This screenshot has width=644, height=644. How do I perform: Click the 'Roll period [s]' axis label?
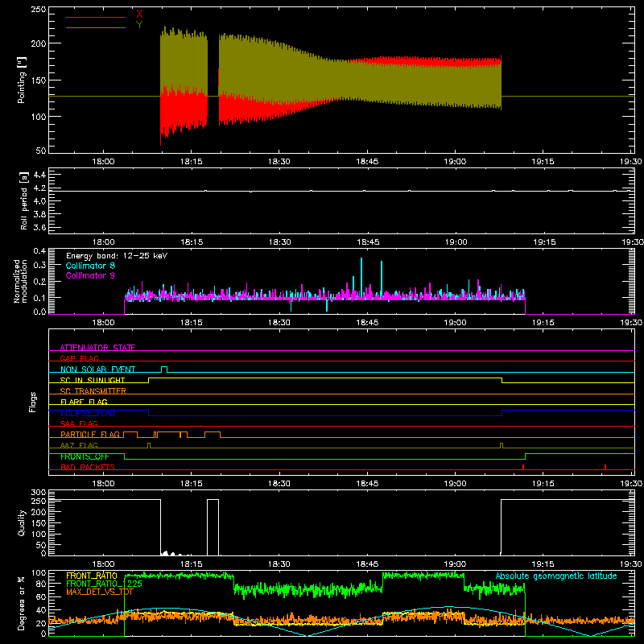(x=24, y=200)
